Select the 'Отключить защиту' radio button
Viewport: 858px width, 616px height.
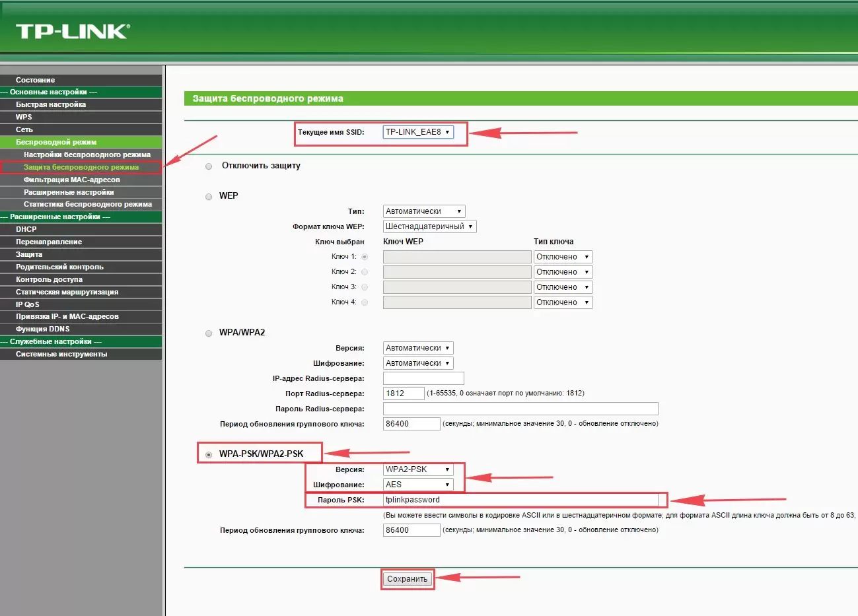point(209,166)
